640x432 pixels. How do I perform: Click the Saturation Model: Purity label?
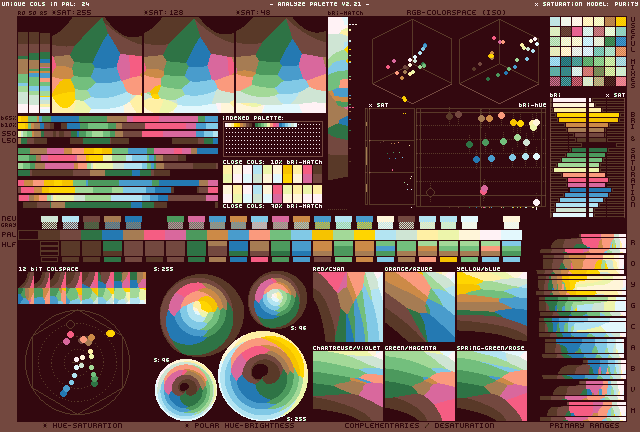pyautogui.click(x=587, y=4)
